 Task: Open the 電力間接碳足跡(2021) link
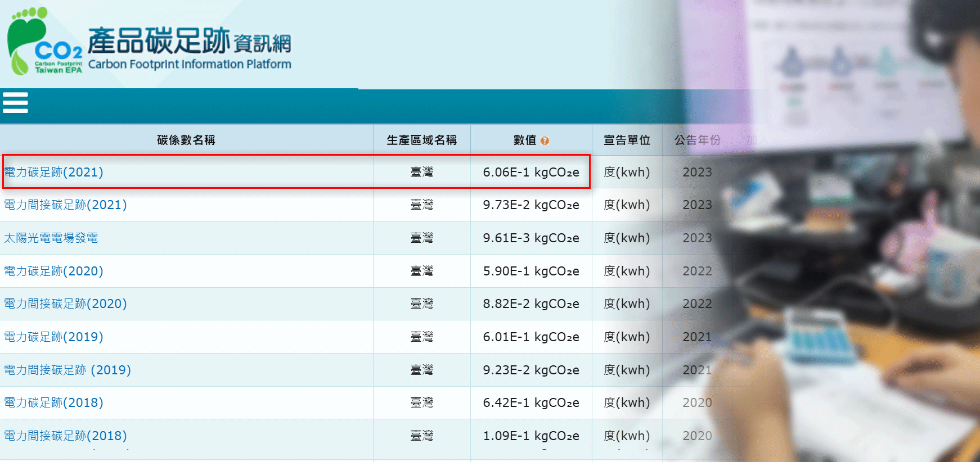coord(66,205)
